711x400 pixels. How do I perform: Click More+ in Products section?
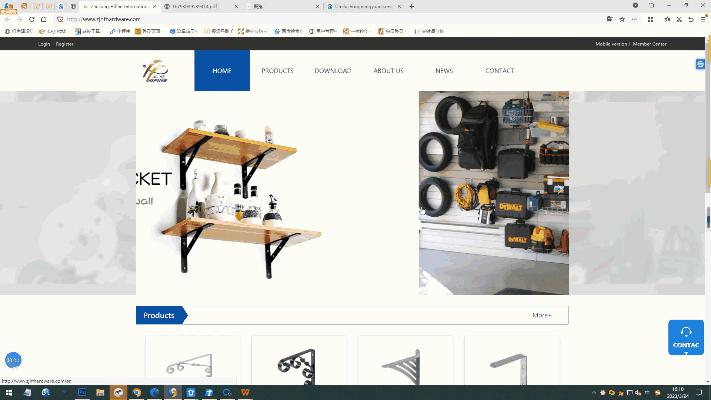[x=542, y=315]
